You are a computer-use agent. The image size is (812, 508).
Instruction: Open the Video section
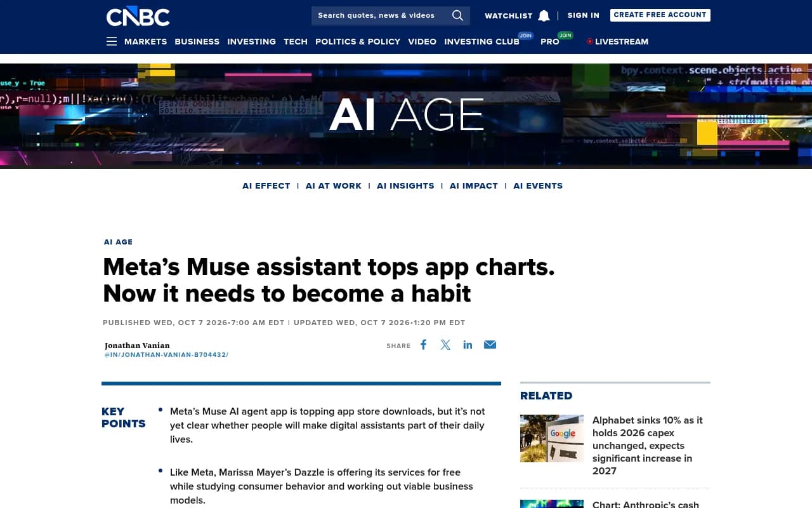click(x=422, y=41)
